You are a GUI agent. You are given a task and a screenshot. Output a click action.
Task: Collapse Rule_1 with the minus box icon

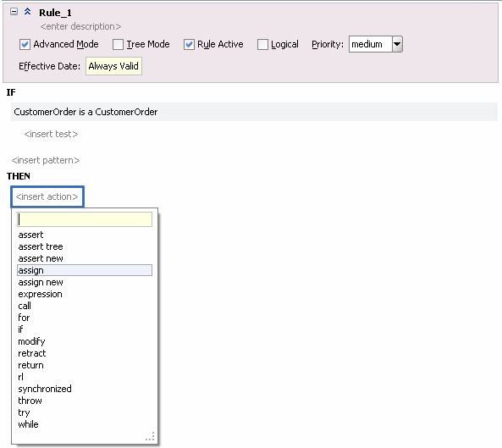pos(14,12)
